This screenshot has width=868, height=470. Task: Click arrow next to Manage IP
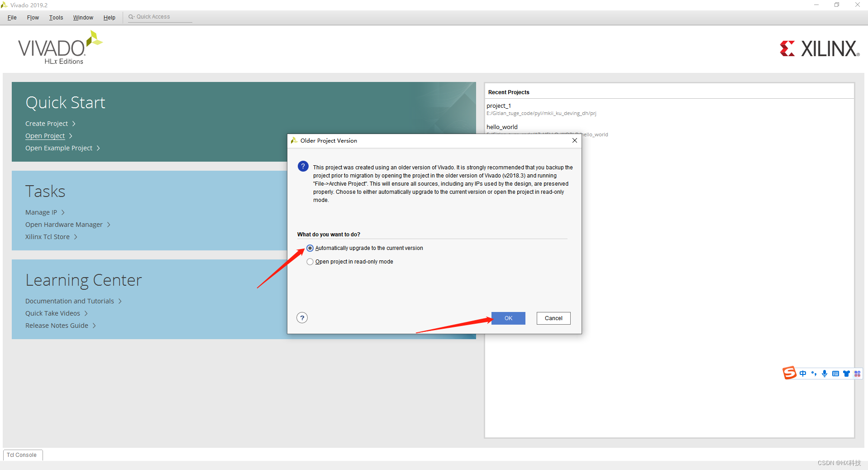(63, 212)
